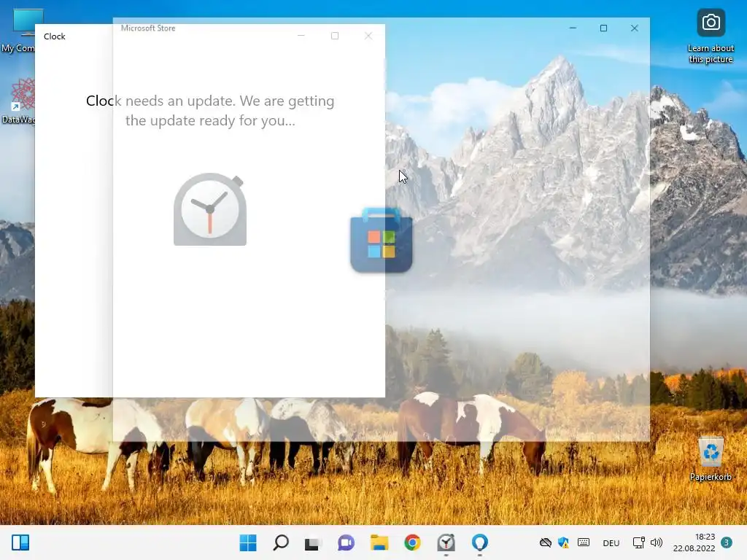Screen dimensions: 747x560
Task: Click the Clock app alarm icon
Action: click(x=210, y=209)
